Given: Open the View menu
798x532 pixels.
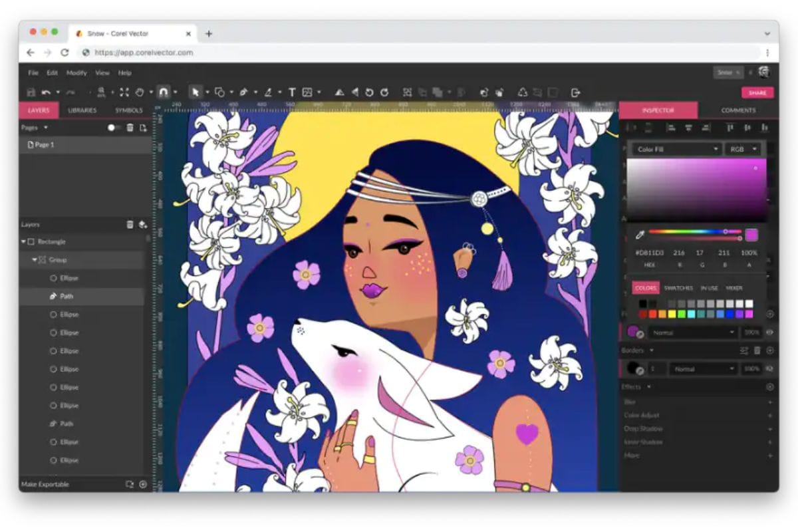Looking at the screenshot, I should click(102, 72).
